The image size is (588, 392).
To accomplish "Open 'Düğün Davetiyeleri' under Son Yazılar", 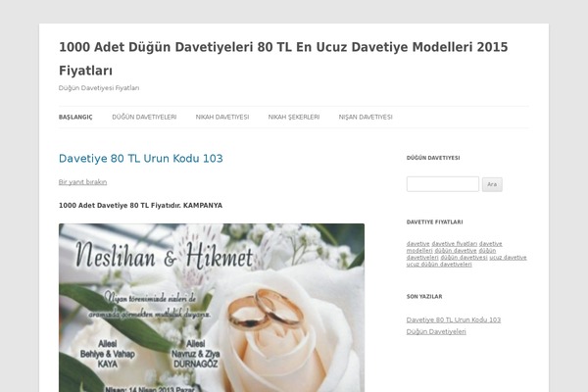I will point(436,331).
